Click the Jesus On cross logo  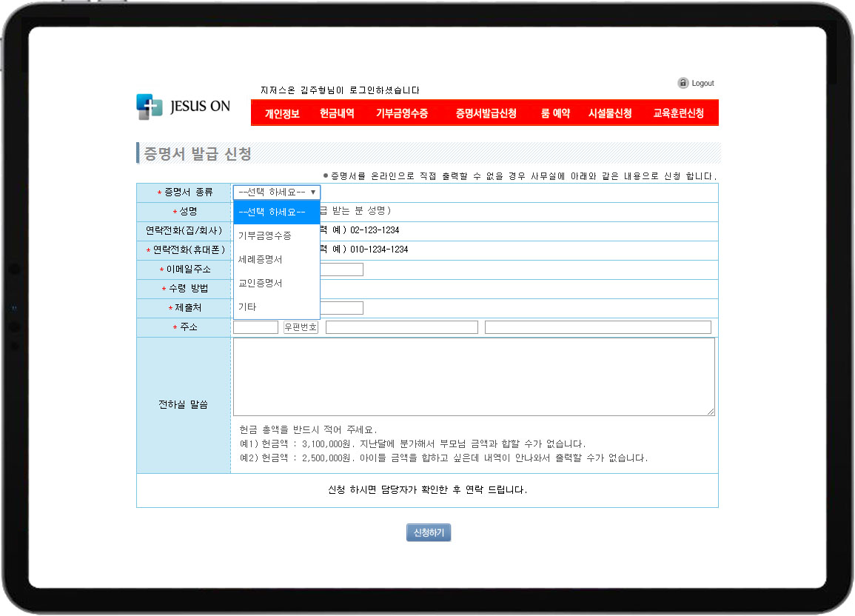tap(149, 107)
